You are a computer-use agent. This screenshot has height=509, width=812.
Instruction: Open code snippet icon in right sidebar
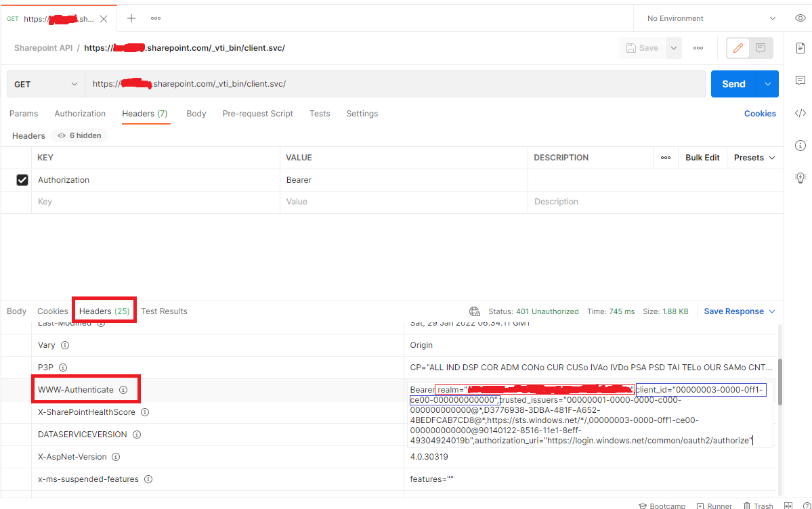[800, 113]
